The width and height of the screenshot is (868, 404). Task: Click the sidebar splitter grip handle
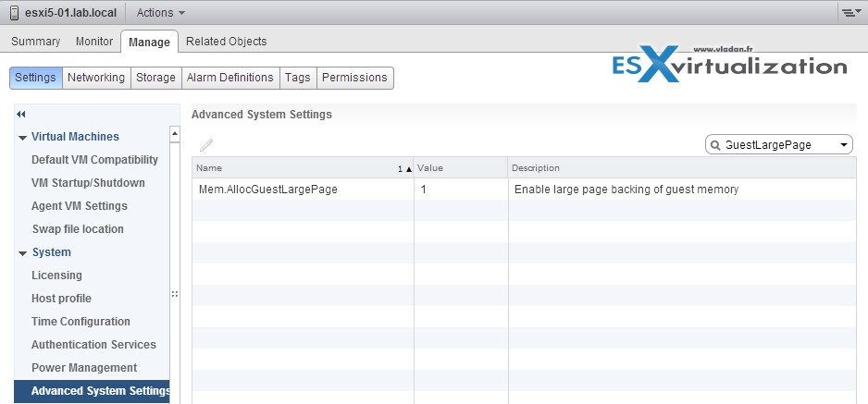175,294
